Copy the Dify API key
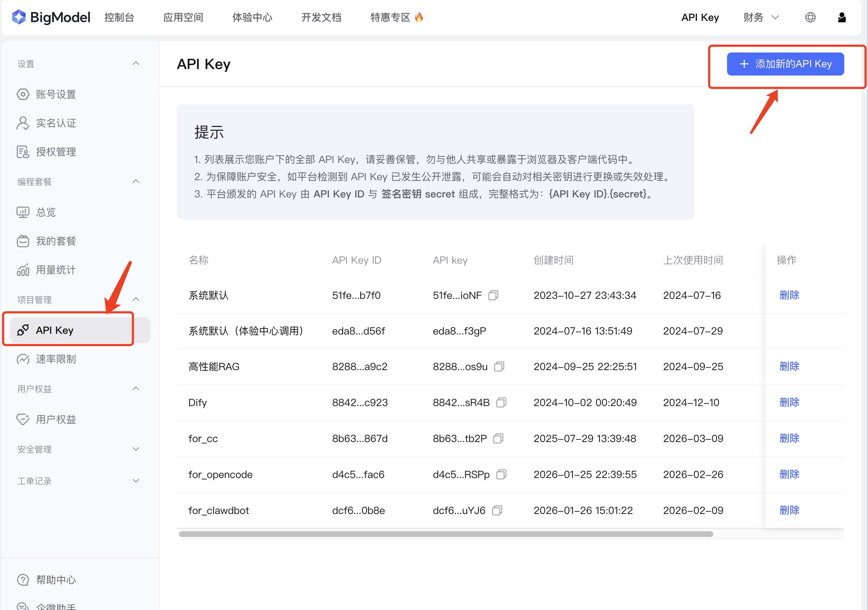 (501, 402)
